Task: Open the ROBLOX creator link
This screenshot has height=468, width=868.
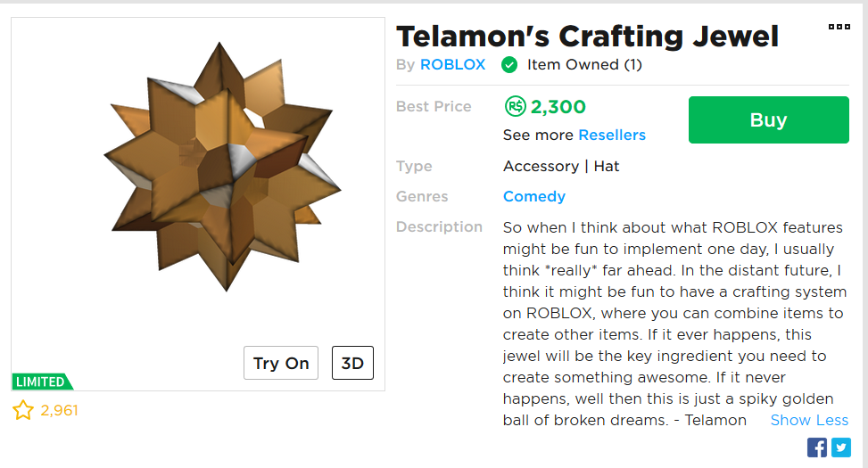Action: [452, 65]
